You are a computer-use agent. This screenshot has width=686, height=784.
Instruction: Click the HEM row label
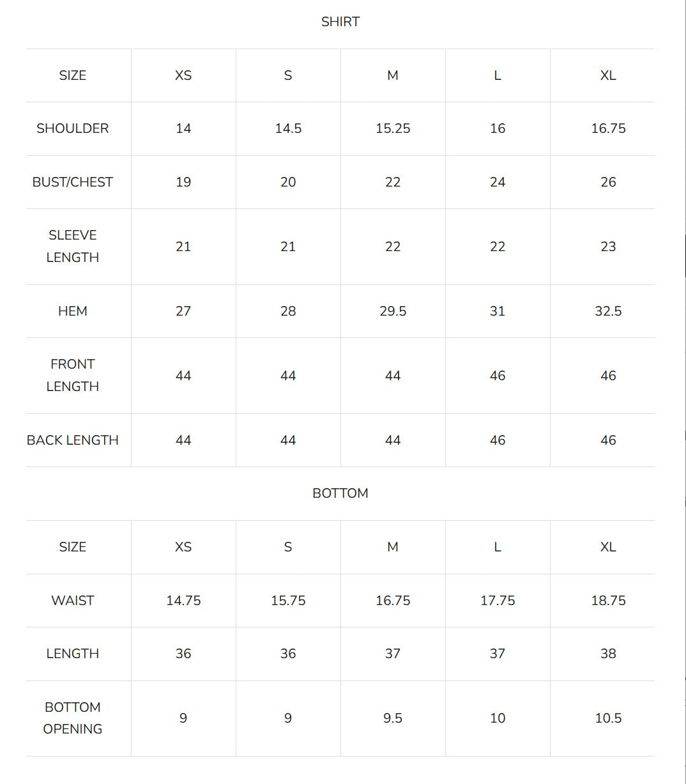pos(73,311)
